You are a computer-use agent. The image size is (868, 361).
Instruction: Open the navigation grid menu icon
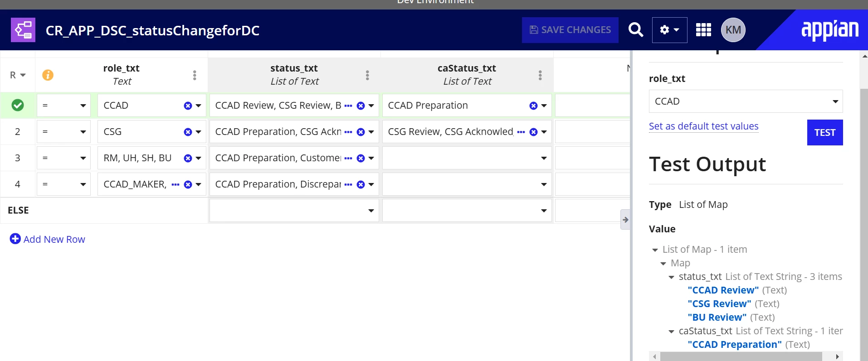[703, 30]
